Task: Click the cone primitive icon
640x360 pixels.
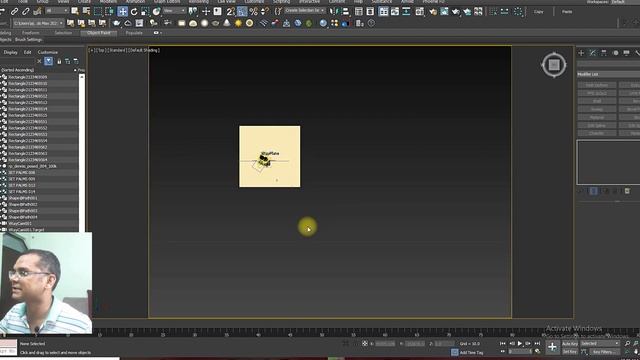Action: click(x=227, y=23)
